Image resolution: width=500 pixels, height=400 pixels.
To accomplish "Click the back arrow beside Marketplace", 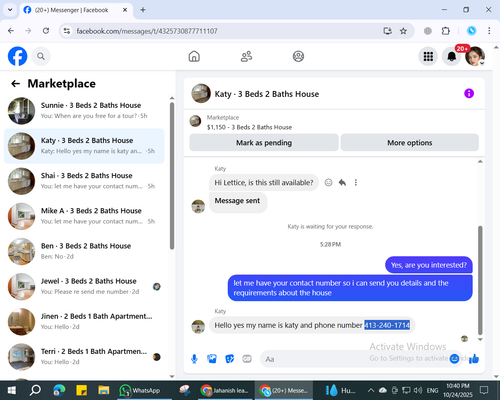I will 16,84.
